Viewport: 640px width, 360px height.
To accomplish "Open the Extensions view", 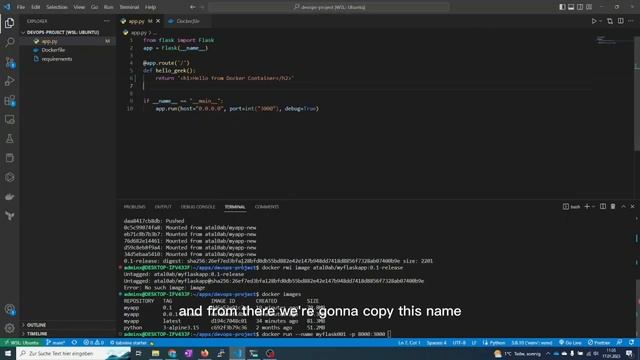I will coord(9,100).
